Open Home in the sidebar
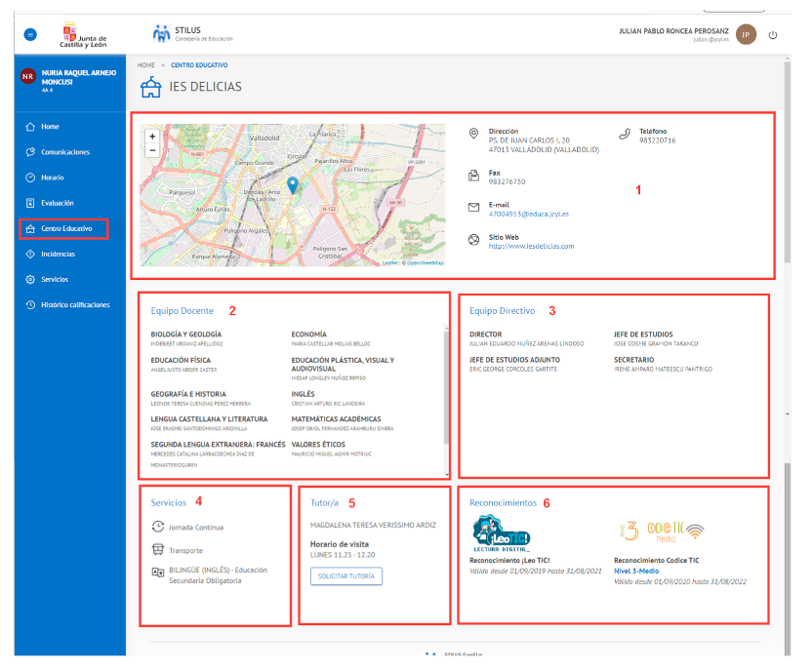812x671 pixels. coord(50,127)
